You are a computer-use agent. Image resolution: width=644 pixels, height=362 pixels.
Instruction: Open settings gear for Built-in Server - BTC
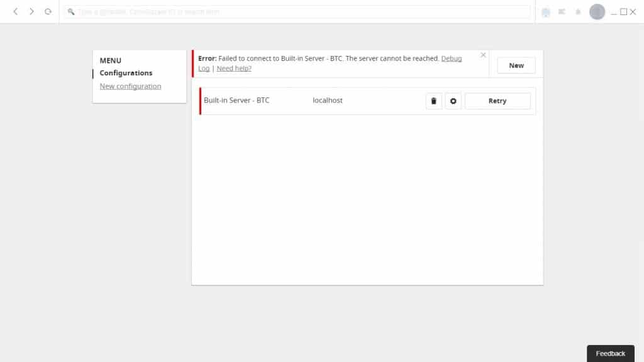(453, 101)
